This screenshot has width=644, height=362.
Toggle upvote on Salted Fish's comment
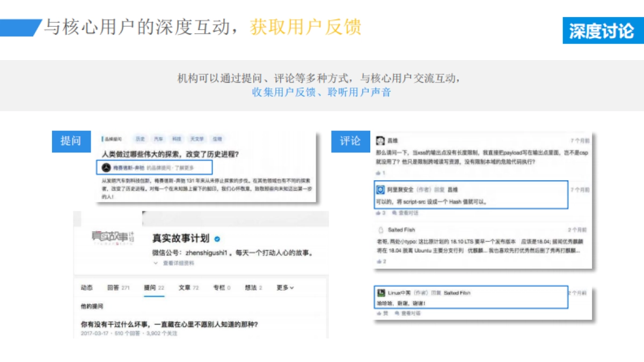tap(378, 260)
